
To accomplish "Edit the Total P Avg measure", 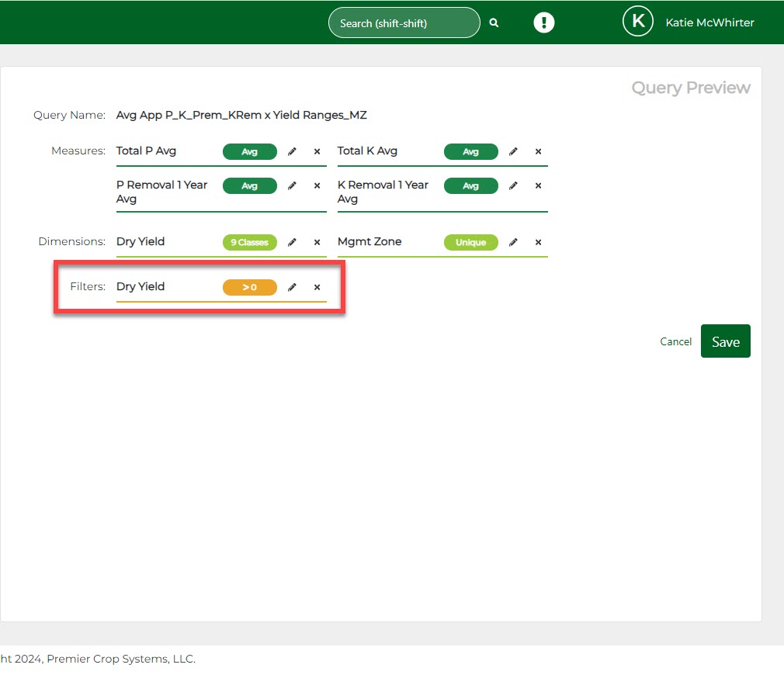I will click(x=292, y=152).
